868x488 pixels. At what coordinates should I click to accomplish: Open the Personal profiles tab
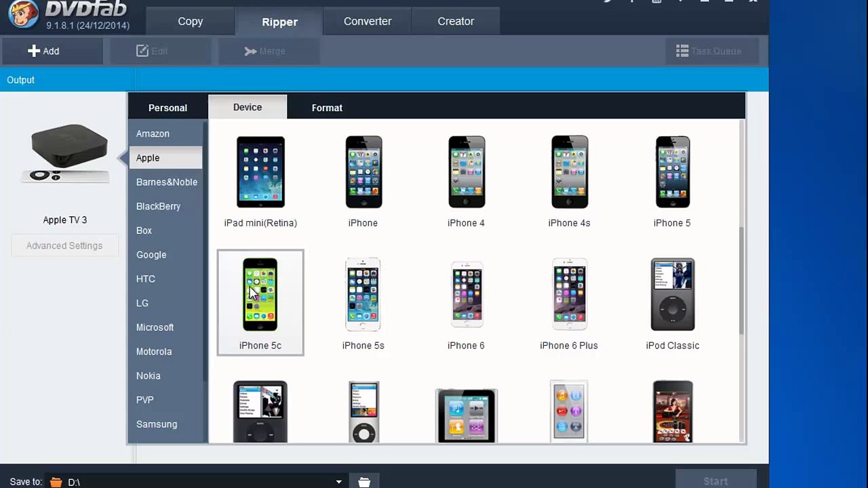167,108
